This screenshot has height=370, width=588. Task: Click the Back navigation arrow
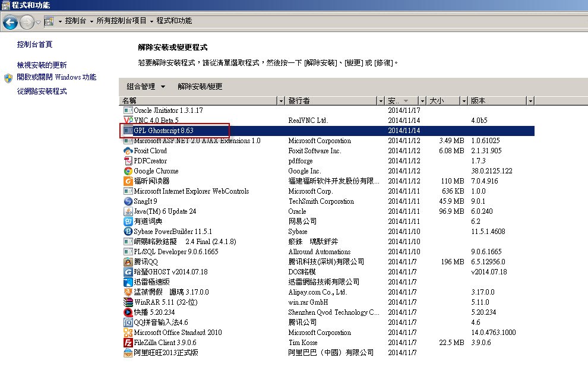10,23
